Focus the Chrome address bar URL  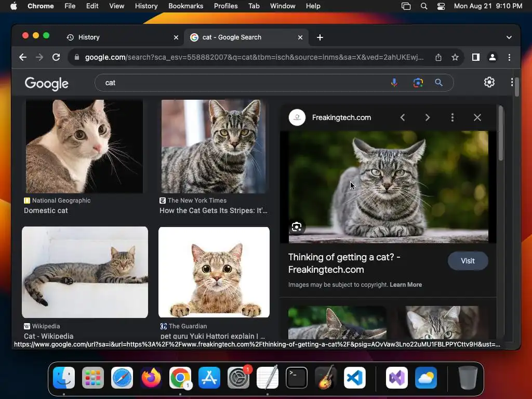pos(254,57)
